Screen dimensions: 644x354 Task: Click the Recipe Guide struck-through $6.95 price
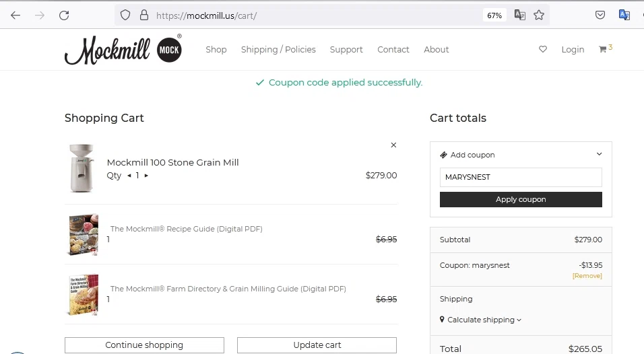(x=387, y=239)
